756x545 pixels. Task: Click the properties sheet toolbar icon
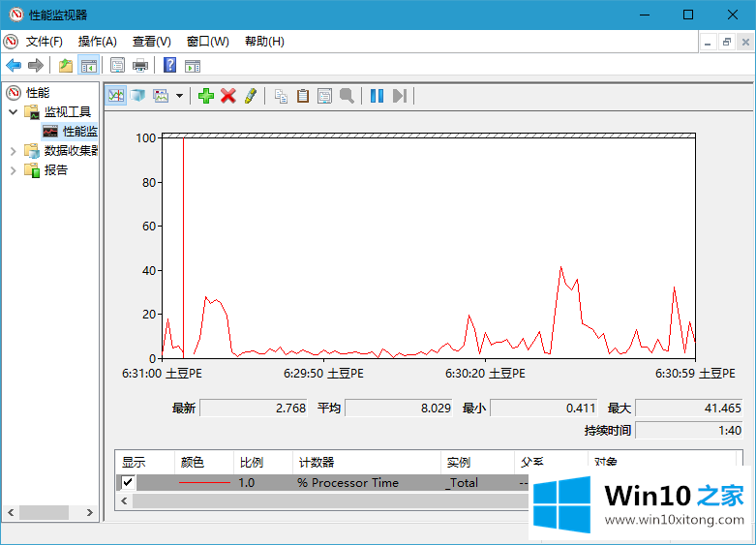tap(117, 65)
